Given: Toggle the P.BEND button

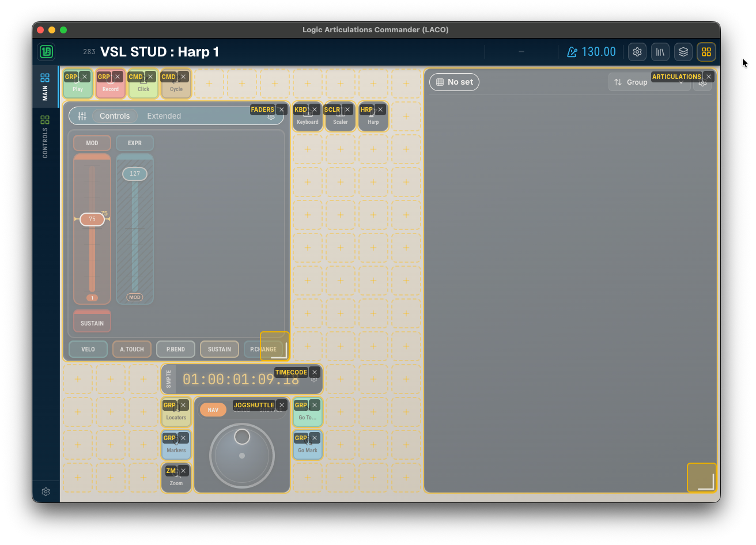Looking at the screenshot, I should (x=176, y=349).
